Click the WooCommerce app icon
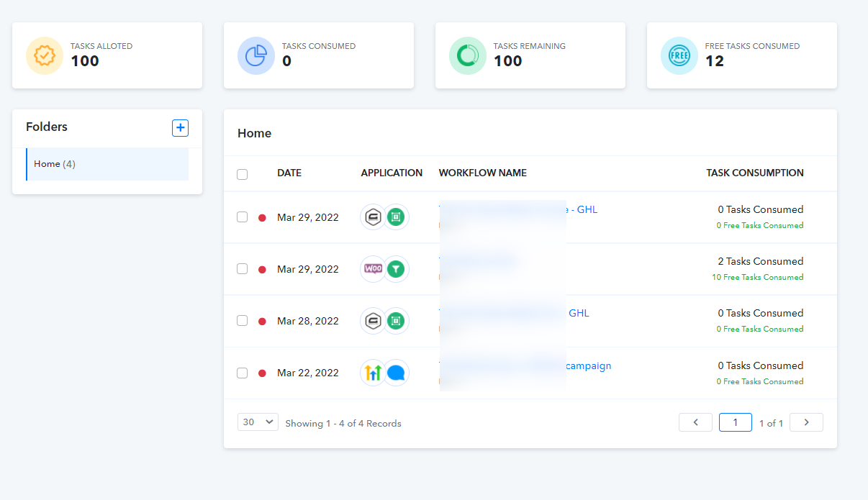Image resolution: width=868 pixels, height=500 pixels. coord(373,269)
